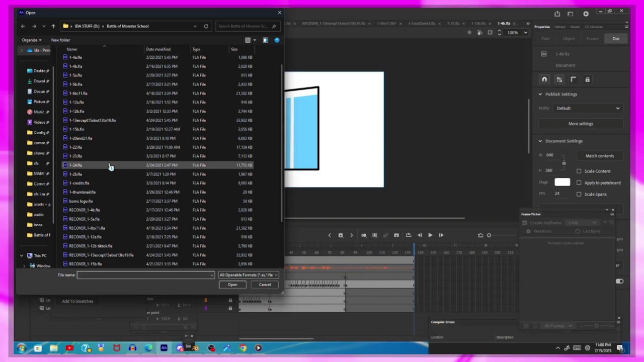
Task: Open the All Openable Formats dropdown
Action: (x=249, y=275)
